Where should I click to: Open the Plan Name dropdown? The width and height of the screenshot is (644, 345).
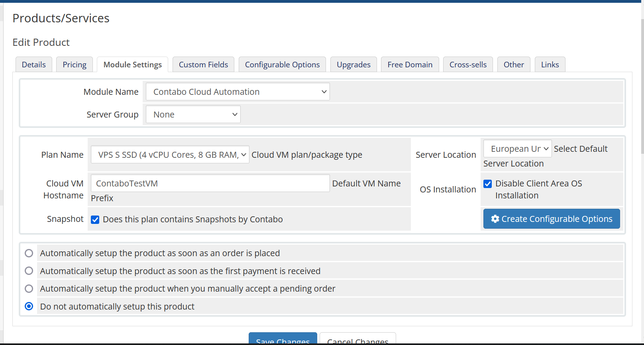[170, 155]
